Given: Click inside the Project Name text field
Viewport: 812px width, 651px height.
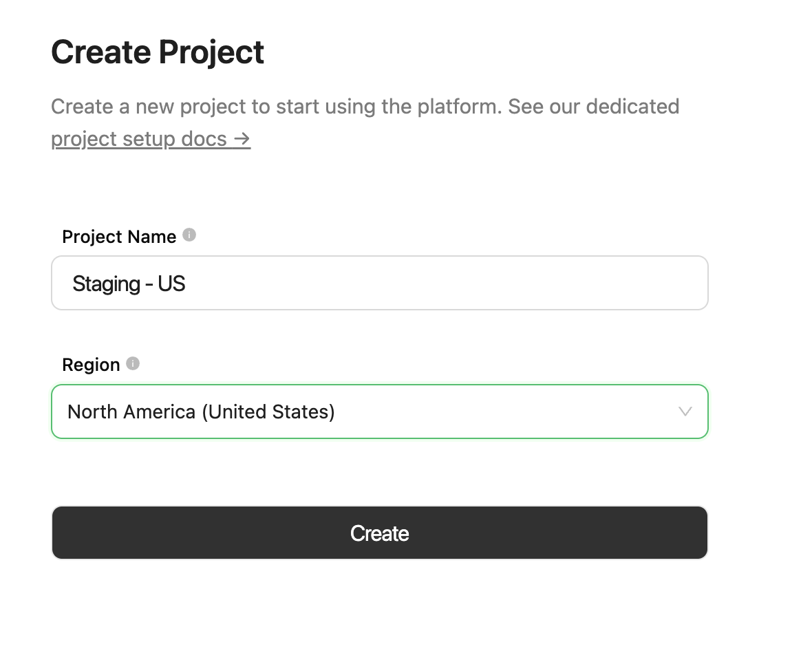Looking at the screenshot, I should pos(379,283).
